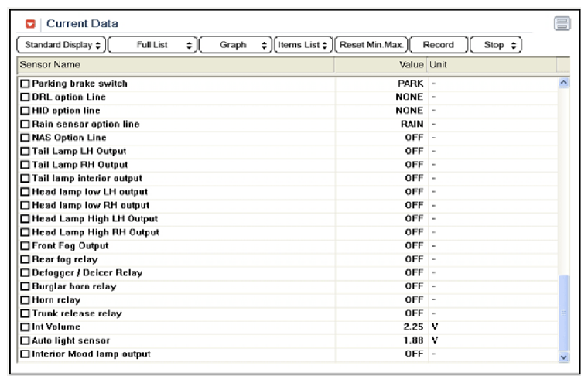Click the Sensor Name column header
Viewport: 588px width, 383px height.
(176, 65)
